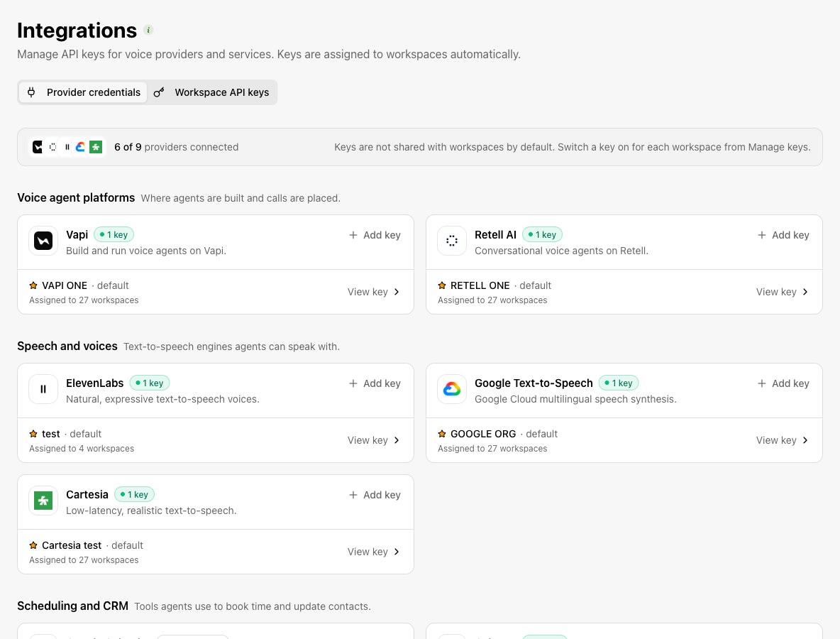Add a key for Vapi
Viewport: 840px width, 639px height.
[x=375, y=235]
